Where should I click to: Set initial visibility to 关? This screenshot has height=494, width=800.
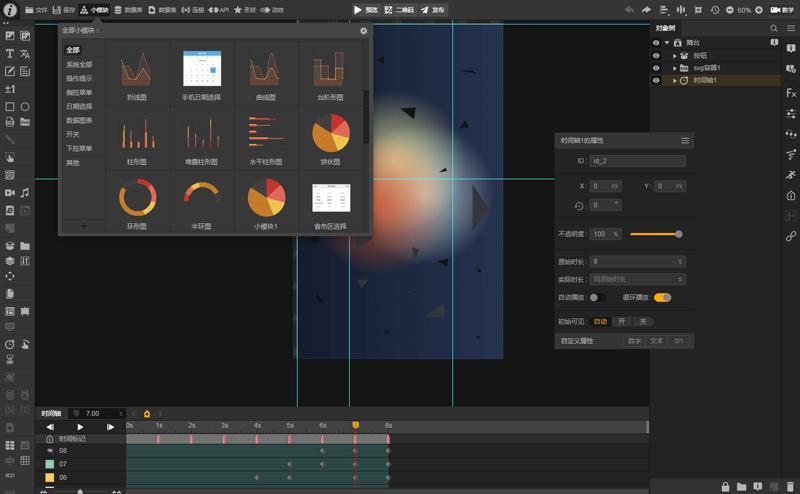(x=643, y=322)
